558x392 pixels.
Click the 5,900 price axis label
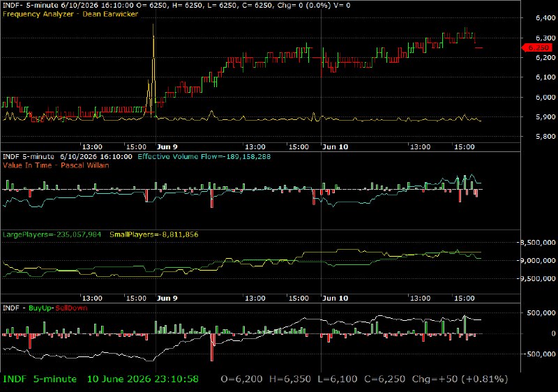(545, 116)
